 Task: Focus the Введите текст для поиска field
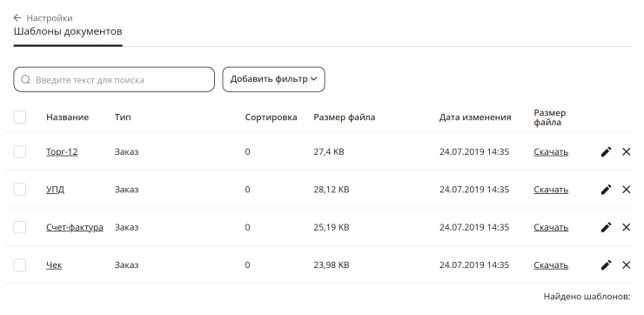point(114,80)
